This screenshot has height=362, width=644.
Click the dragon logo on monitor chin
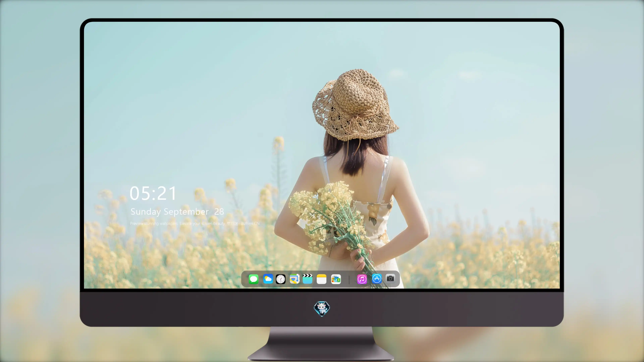[322, 309]
